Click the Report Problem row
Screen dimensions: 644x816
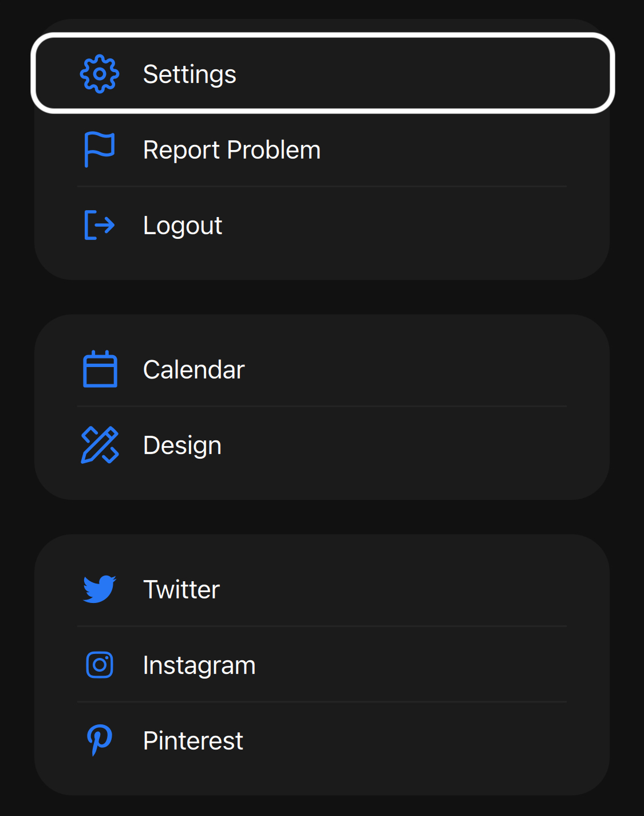click(322, 150)
